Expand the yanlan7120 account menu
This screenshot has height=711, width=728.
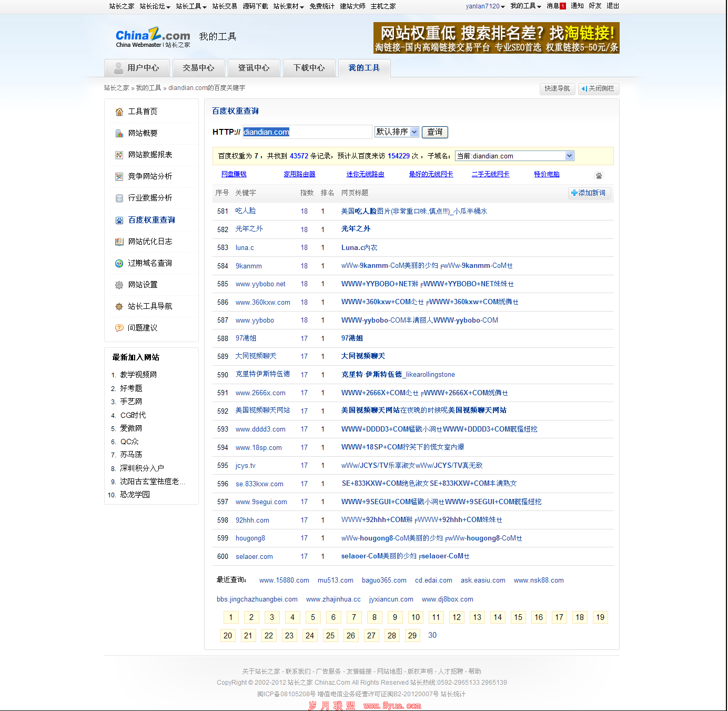point(485,6)
